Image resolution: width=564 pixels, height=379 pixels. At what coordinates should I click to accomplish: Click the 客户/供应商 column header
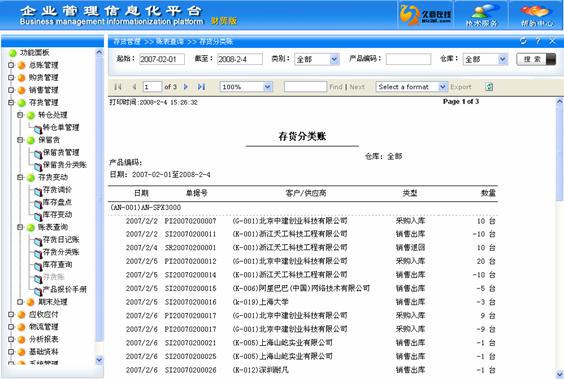306,193
